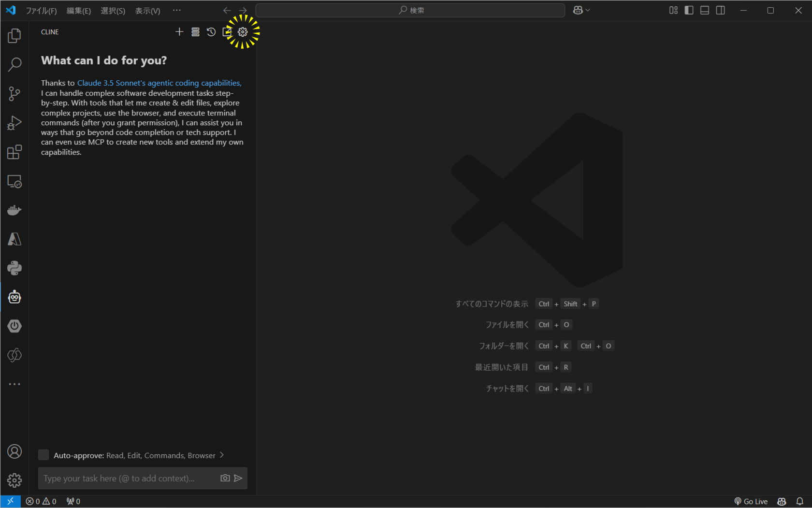Expand the Auto-approve options chevron
The height and width of the screenshot is (508, 812).
tap(222, 455)
